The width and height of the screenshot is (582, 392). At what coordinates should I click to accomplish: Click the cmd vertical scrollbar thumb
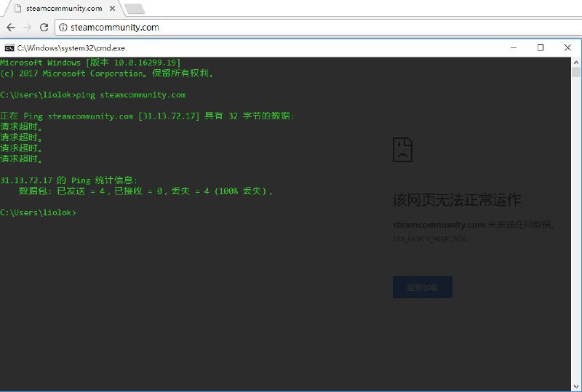click(x=576, y=72)
